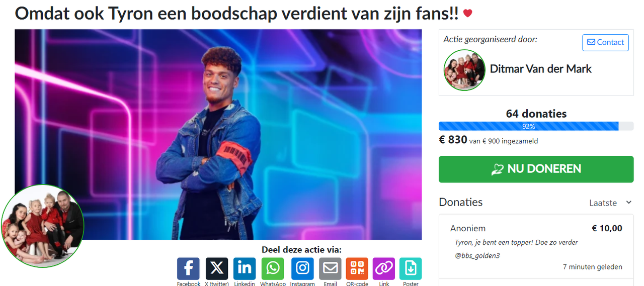Viewport: 644px width, 286px height.
Task: Share by Email envelope icon
Action: click(330, 268)
